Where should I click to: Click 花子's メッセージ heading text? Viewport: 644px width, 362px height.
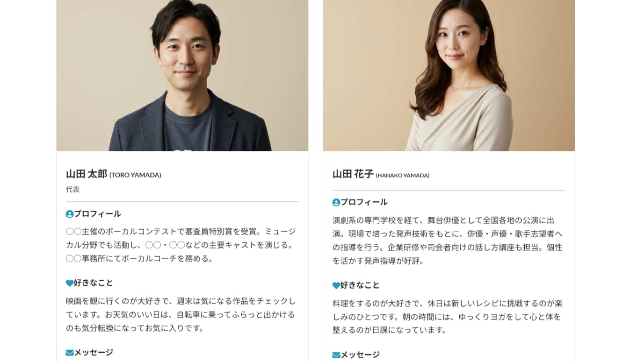[x=360, y=355]
